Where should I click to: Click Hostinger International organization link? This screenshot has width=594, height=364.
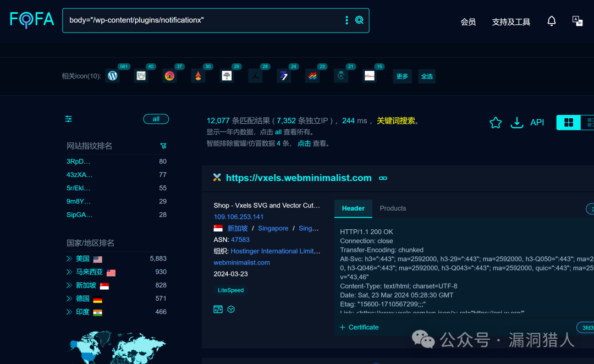click(x=276, y=251)
